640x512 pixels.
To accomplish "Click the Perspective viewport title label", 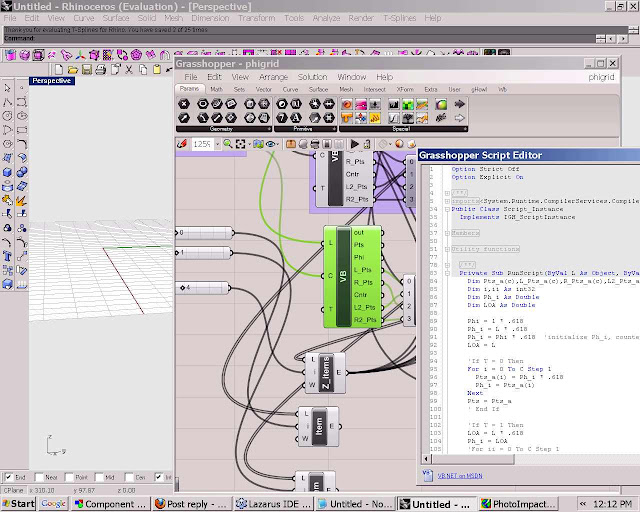I will pos(50,81).
